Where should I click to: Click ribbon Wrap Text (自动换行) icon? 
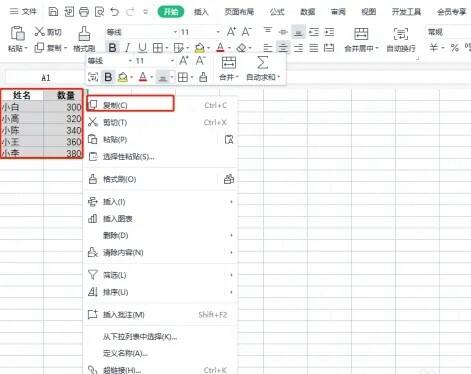pyautogui.click(x=401, y=34)
